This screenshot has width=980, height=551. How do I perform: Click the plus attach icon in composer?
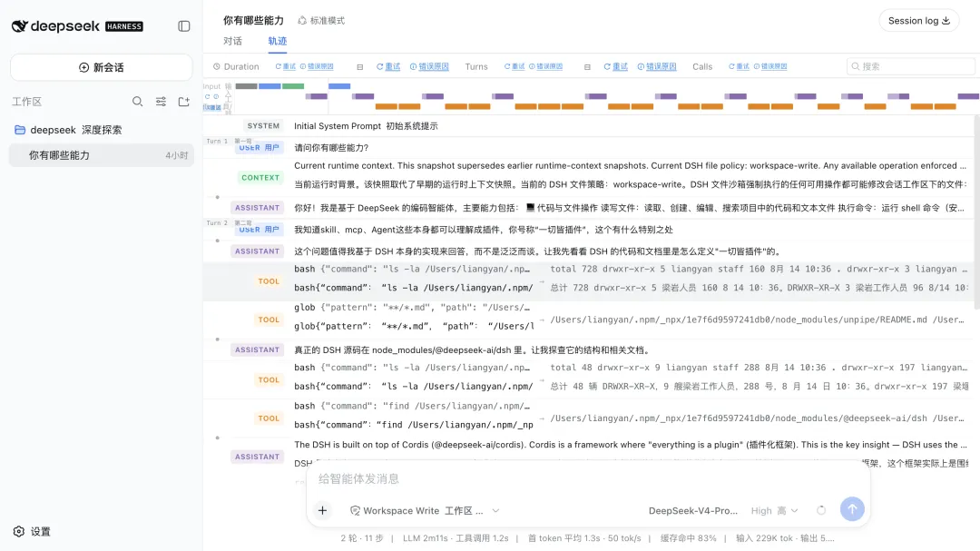pos(322,510)
